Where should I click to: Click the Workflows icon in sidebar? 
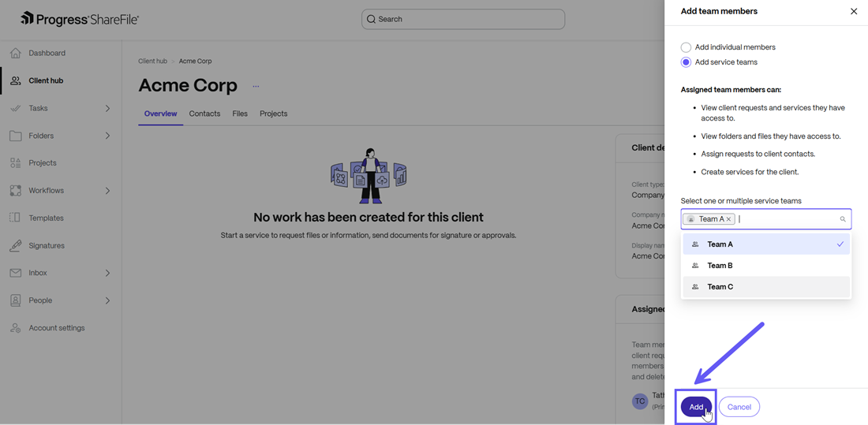[16, 191]
